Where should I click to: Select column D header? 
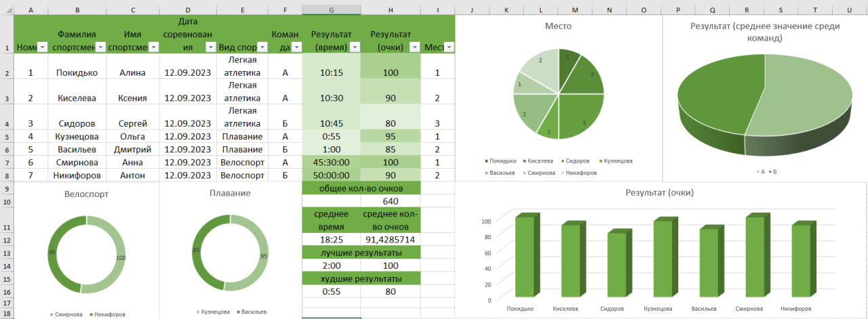(188, 7)
